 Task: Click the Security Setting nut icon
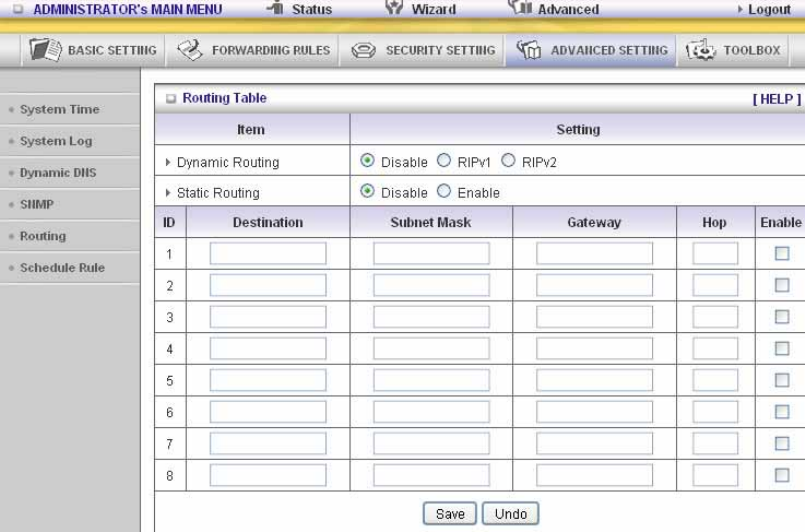(x=363, y=50)
